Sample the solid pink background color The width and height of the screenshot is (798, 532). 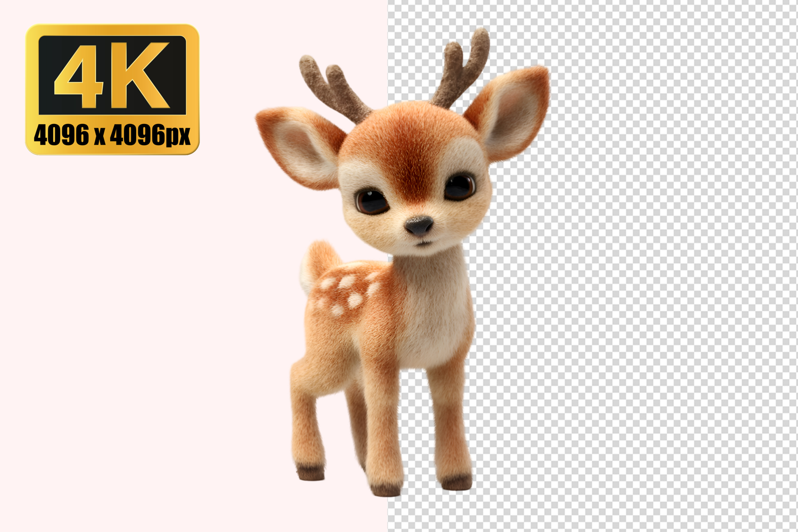point(133,319)
